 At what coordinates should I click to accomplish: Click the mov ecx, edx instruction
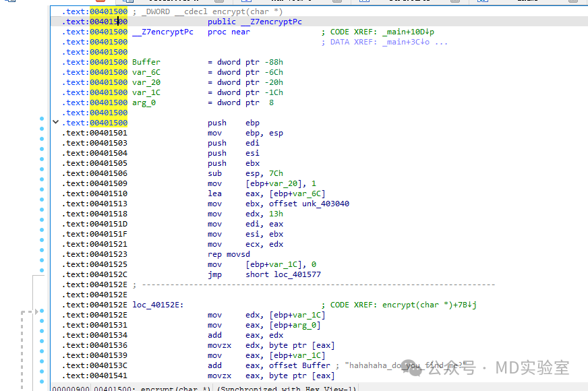click(245, 244)
